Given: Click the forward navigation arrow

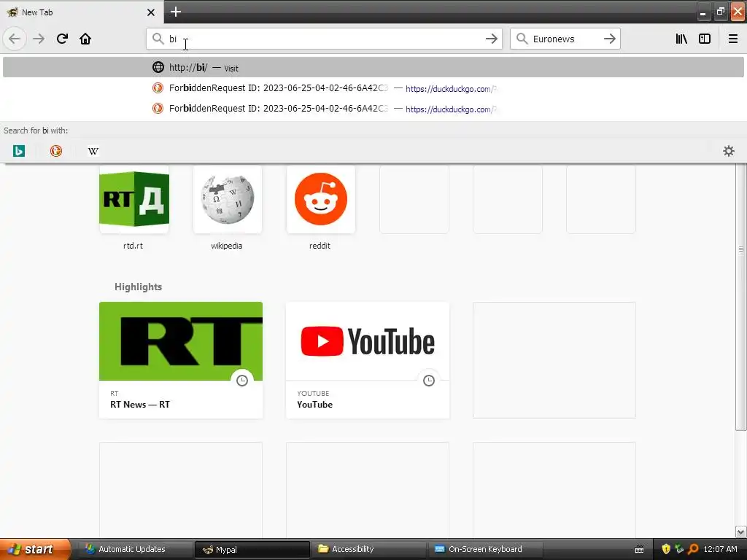Looking at the screenshot, I should pyautogui.click(x=39, y=39).
